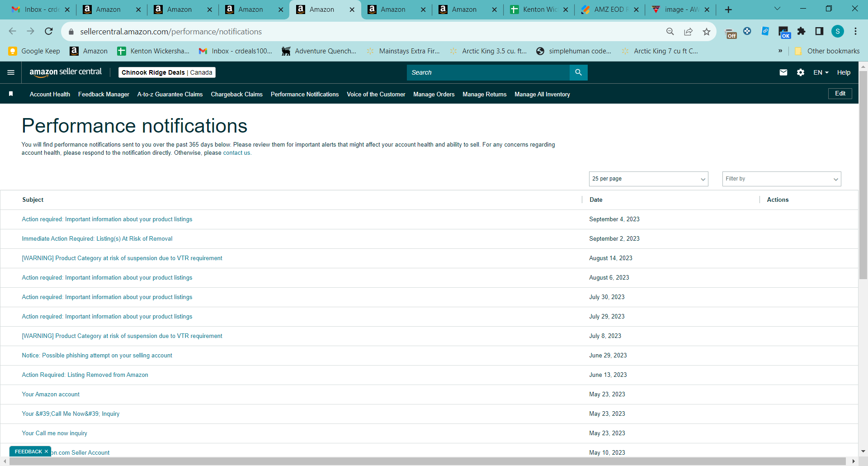Viewport: 868px width, 466px height.
Task: Open the tab search chevron in the title bar
Action: click(777, 9)
